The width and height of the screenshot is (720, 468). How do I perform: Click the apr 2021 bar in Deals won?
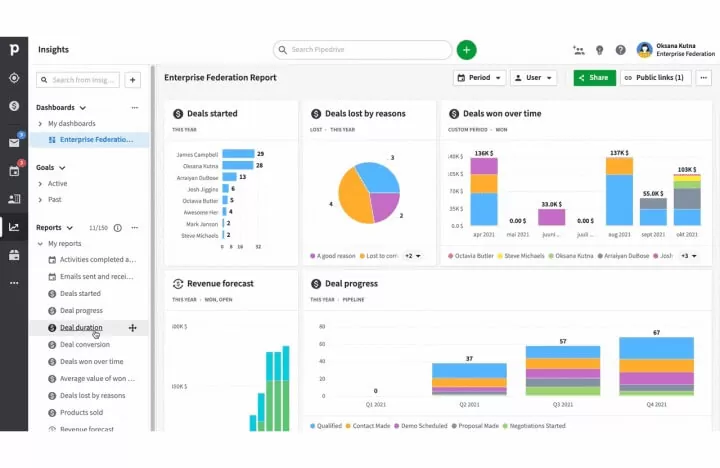pos(484,192)
